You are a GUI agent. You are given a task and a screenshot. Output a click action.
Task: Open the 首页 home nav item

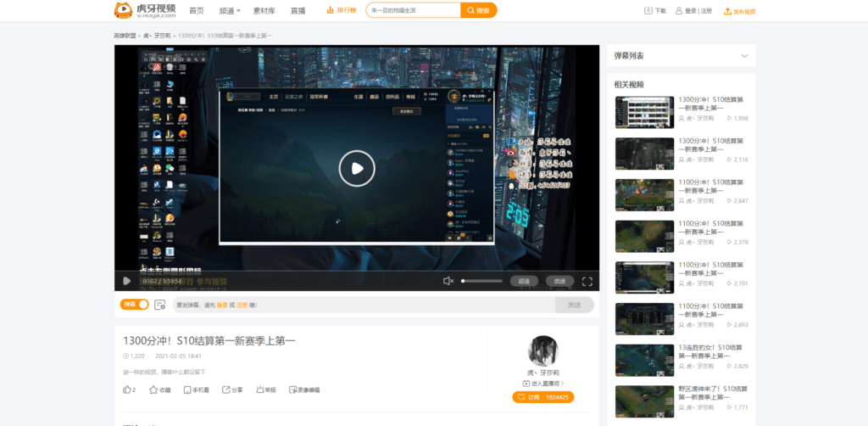coord(197,10)
